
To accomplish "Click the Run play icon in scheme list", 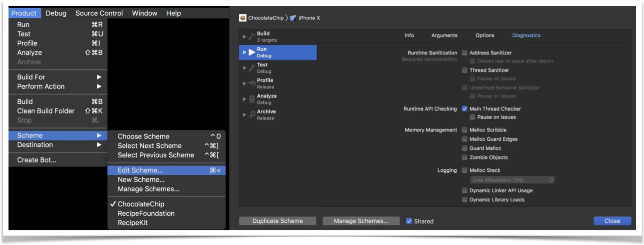I will tap(252, 52).
